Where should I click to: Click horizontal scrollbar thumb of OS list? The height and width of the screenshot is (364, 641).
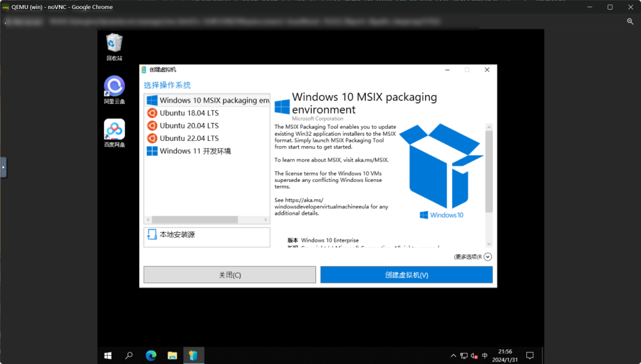(195, 219)
